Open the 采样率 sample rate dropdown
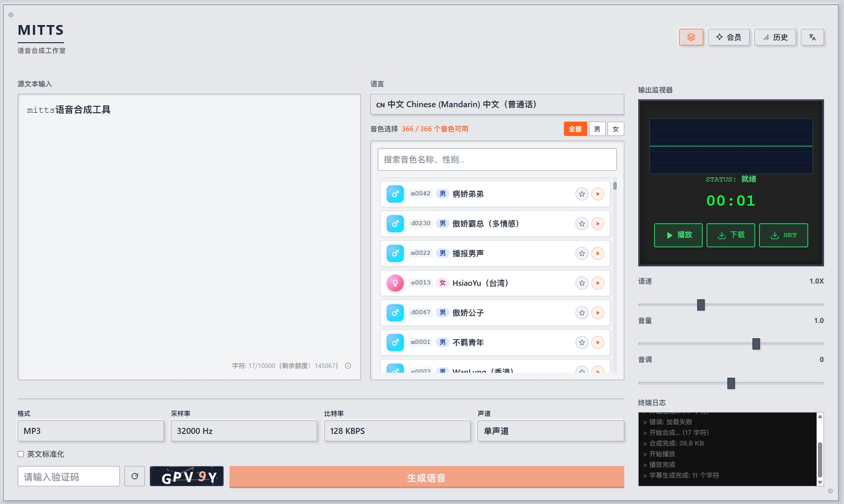844x504 pixels. [244, 431]
